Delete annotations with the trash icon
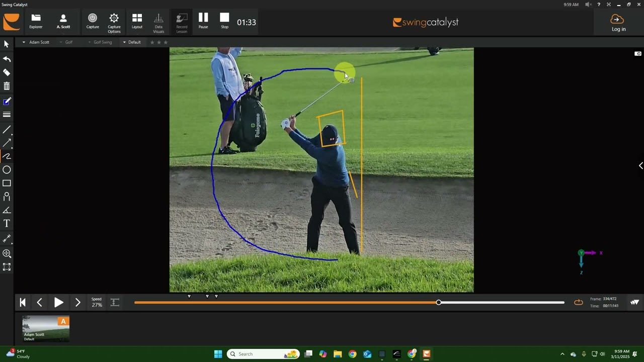This screenshot has width=644, height=362. (x=7, y=86)
